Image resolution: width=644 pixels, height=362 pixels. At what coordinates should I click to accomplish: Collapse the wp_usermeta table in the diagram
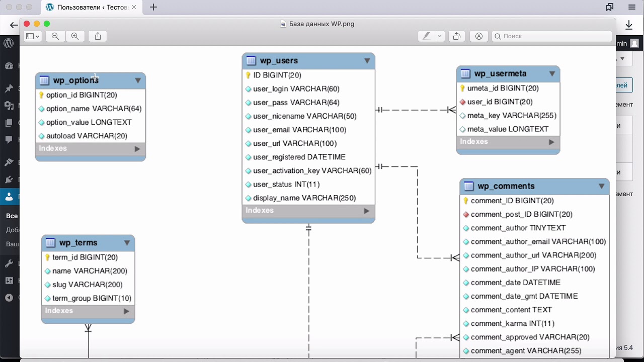pos(552,74)
